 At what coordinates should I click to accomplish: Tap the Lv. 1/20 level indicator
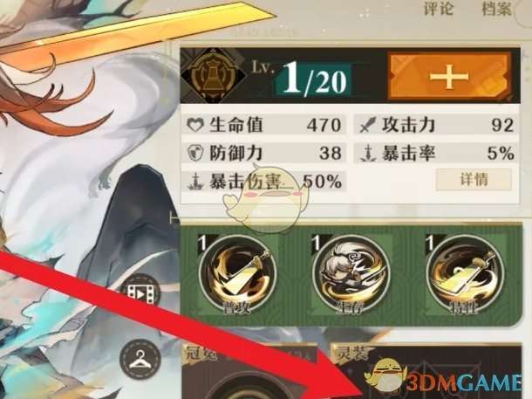pyautogui.click(x=300, y=78)
